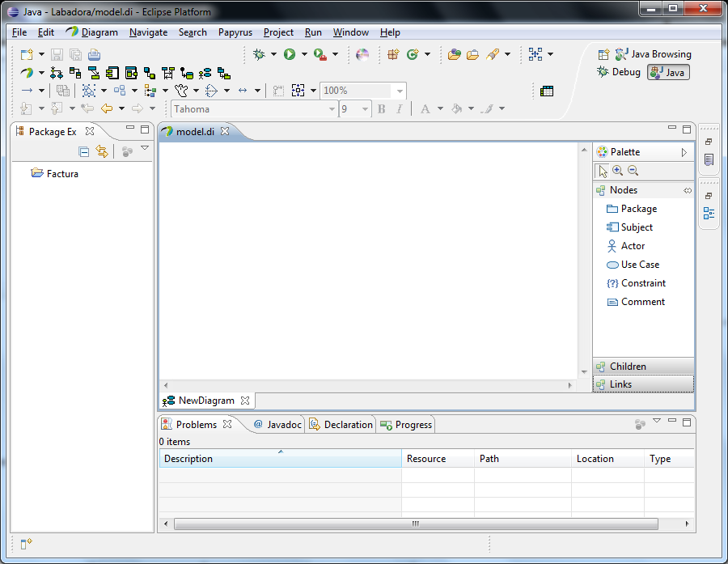Click the palette Zoom In tool

click(618, 171)
